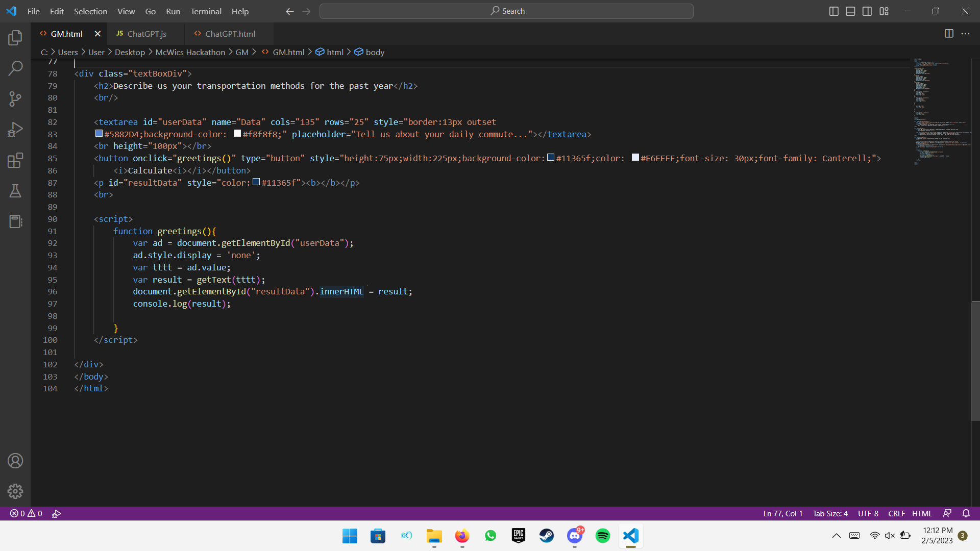Open the Search view in activity bar
This screenshot has width=980, height=551.
15,68
